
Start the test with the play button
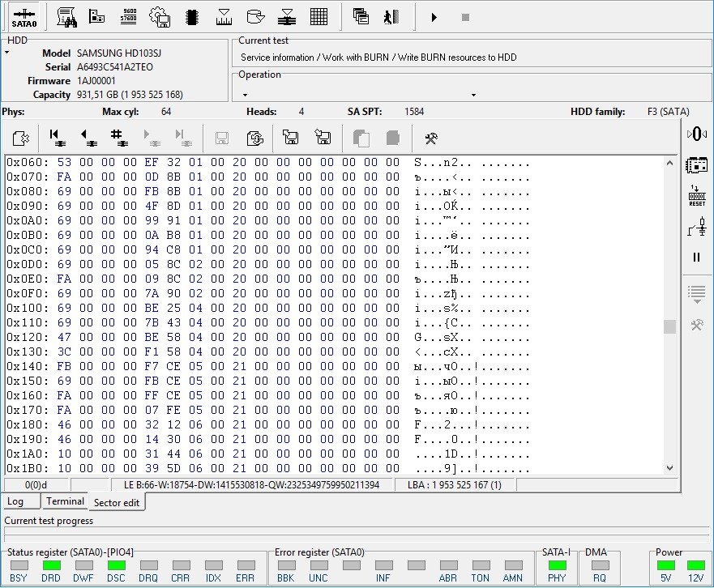pyautogui.click(x=434, y=17)
